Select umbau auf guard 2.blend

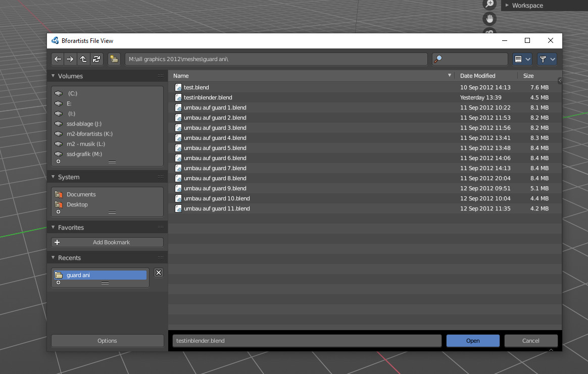[365, 118]
